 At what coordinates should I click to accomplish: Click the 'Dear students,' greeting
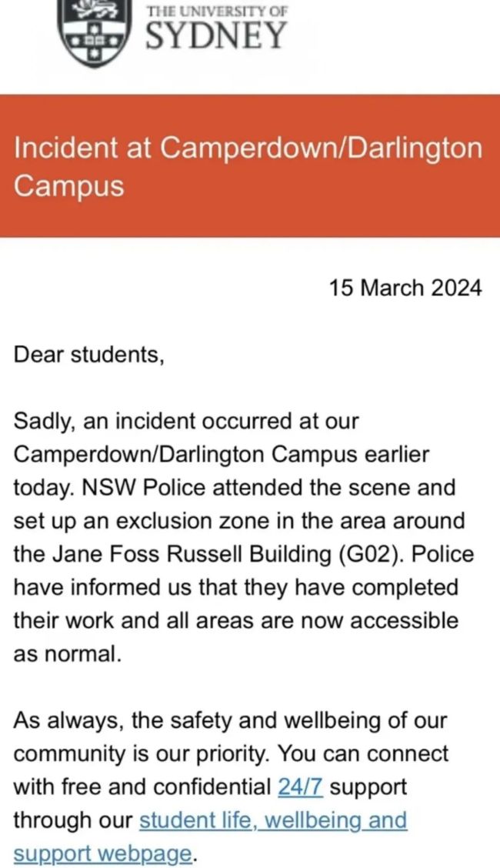88,355
